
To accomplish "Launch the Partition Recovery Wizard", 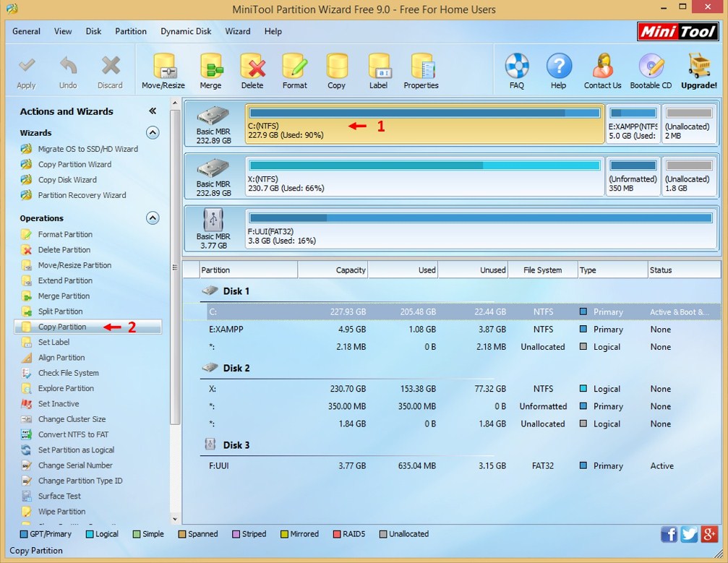I will pos(82,195).
